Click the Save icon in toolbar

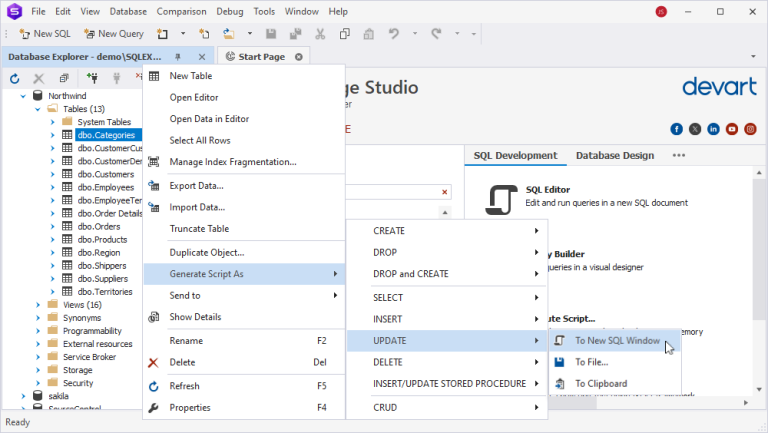(x=271, y=34)
